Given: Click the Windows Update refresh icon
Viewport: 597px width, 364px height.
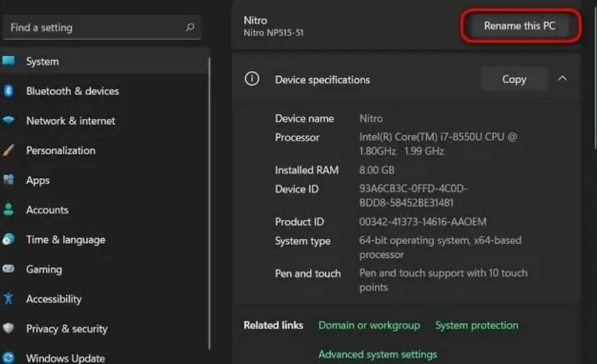Looking at the screenshot, I should [8, 358].
